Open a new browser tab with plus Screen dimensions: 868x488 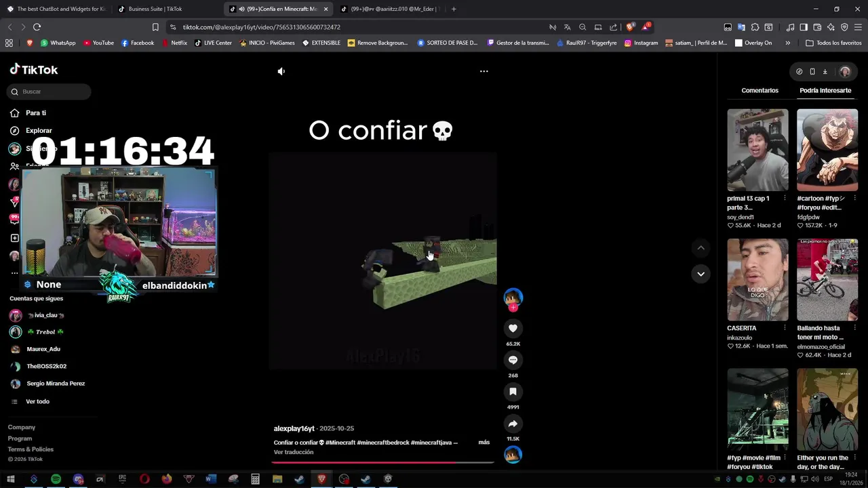pos(454,9)
